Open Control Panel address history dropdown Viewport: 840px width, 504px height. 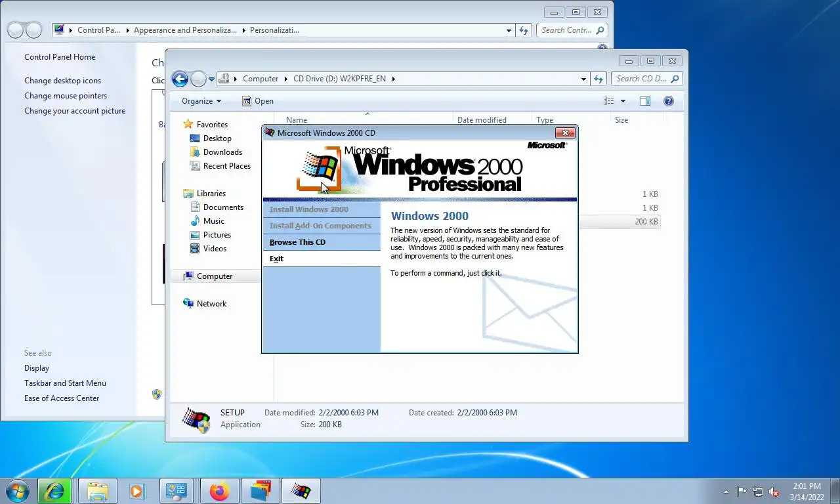click(x=509, y=30)
